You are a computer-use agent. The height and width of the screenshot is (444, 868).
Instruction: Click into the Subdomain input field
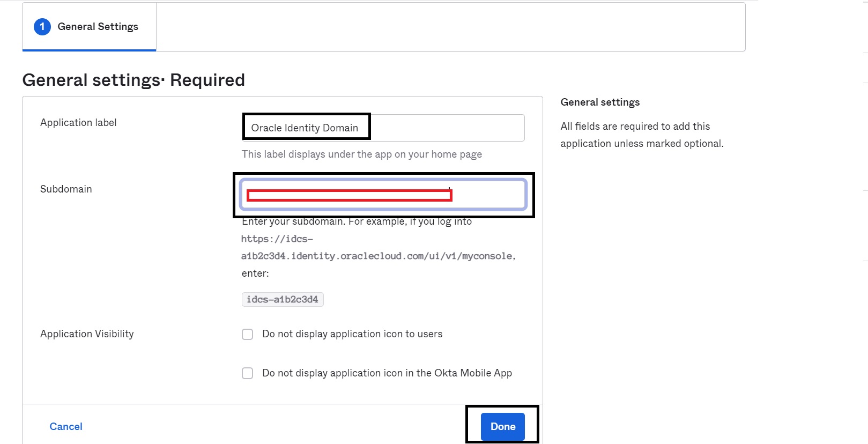tap(383, 195)
